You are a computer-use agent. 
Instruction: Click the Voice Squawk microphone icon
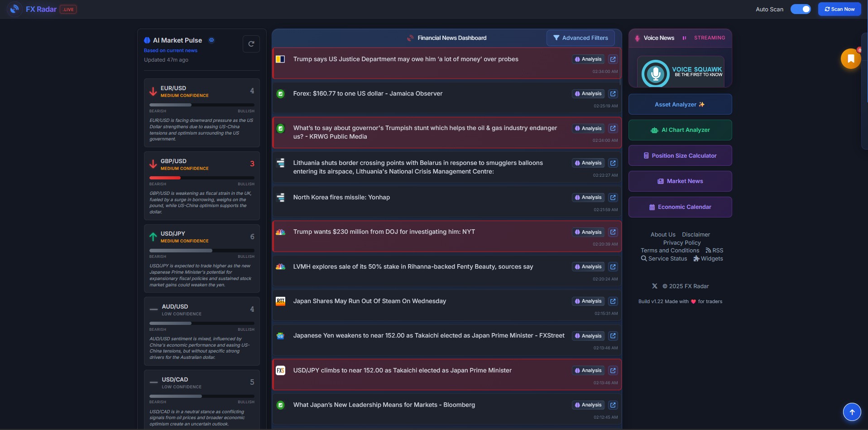point(655,73)
